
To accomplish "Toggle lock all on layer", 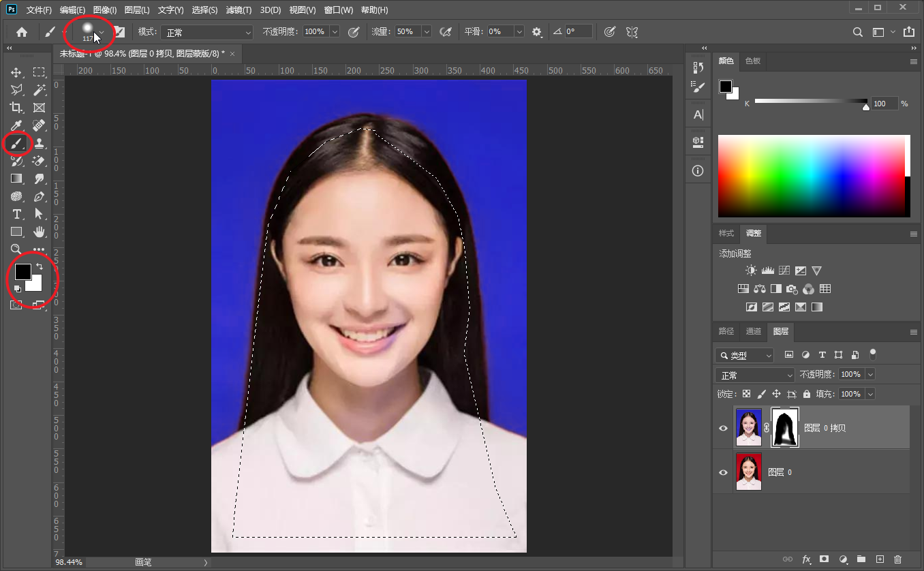I will click(x=807, y=394).
